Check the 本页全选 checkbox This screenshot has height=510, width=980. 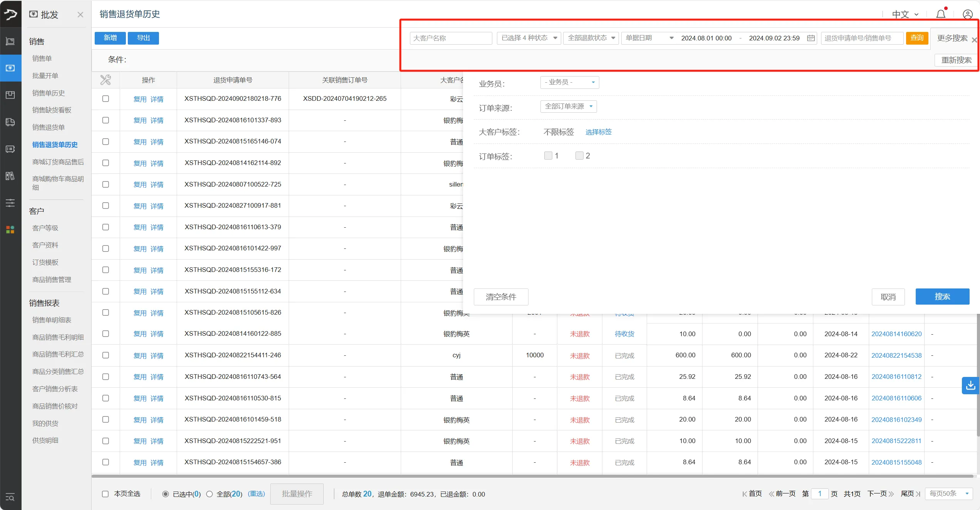click(105, 494)
